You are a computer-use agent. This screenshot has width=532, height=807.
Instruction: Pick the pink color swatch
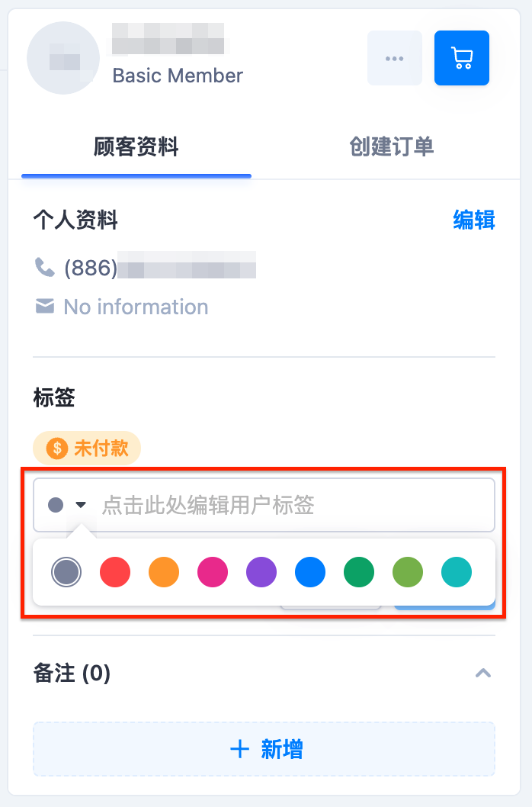(213, 572)
